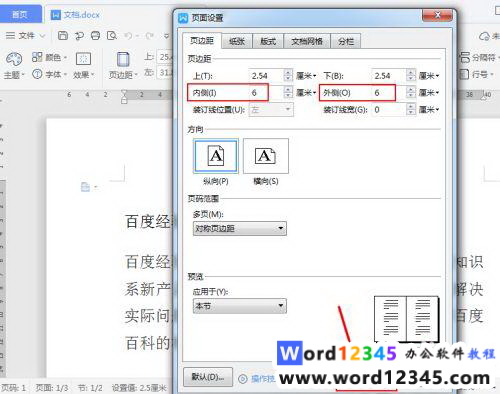Open the 应用于(Y) 本节 dropdown
500x394 pixels.
[x=239, y=306]
